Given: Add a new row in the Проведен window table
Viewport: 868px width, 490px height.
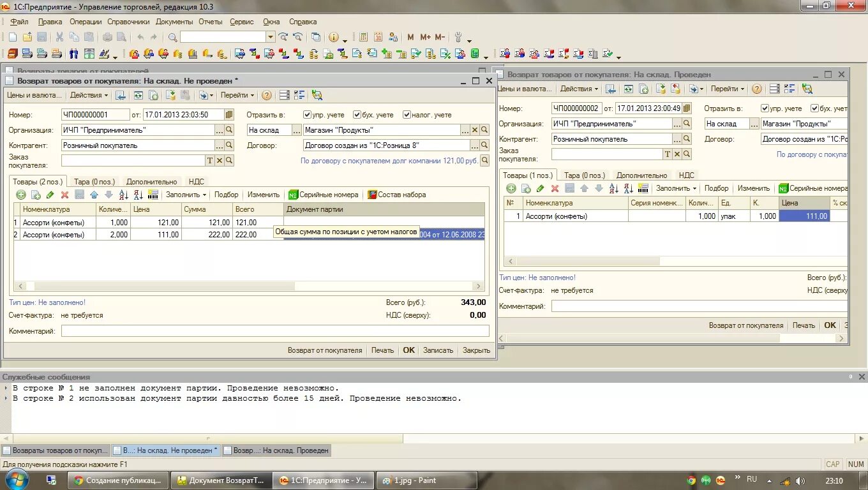Looking at the screenshot, I should click(x=511, y=188).
